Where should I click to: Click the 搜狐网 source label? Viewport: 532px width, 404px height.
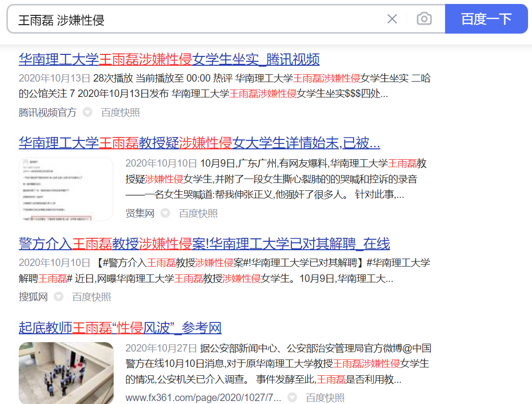pos(33,297)
